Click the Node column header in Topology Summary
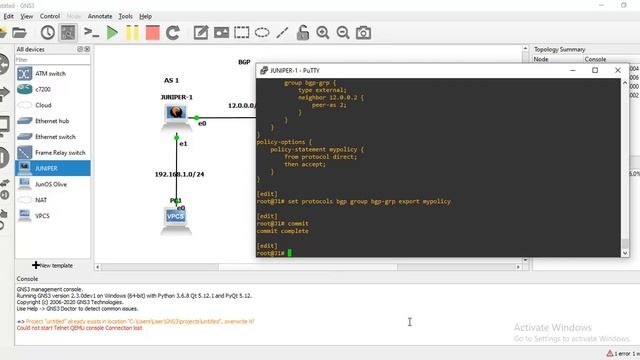Image resolution: width=640 pixels, height=360 pixels. tap(541, 59)
